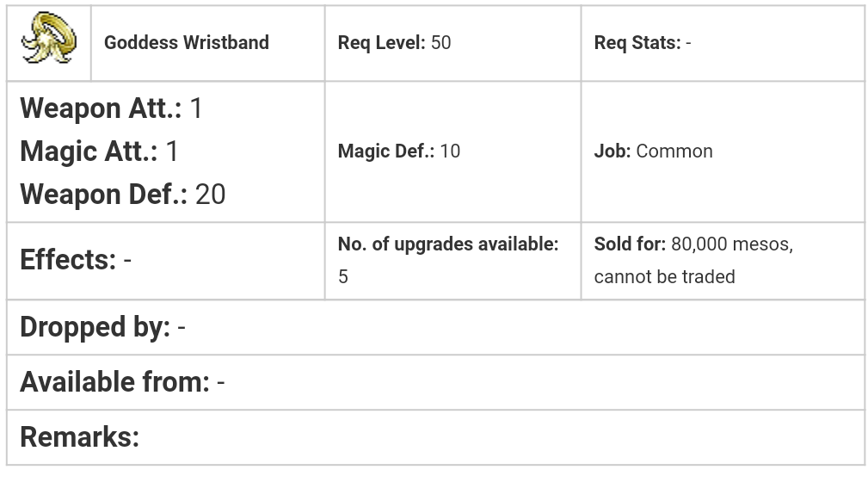The image size is (868, 482).
Task: Click the cannot be traded text
Action: click(664, 277)
